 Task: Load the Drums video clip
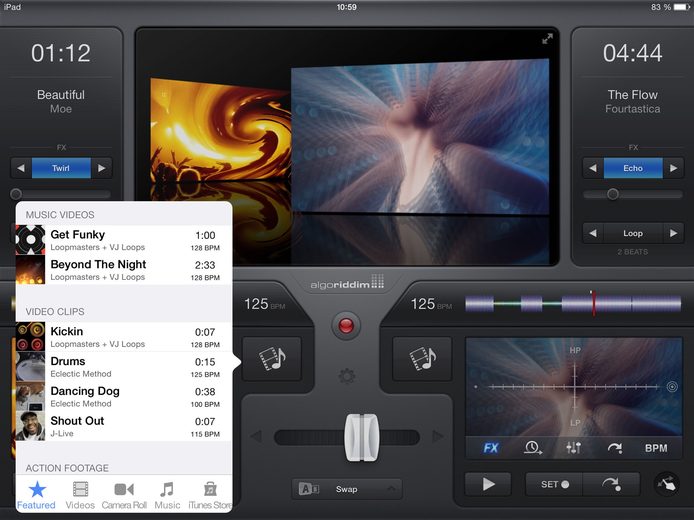point(124,367)
